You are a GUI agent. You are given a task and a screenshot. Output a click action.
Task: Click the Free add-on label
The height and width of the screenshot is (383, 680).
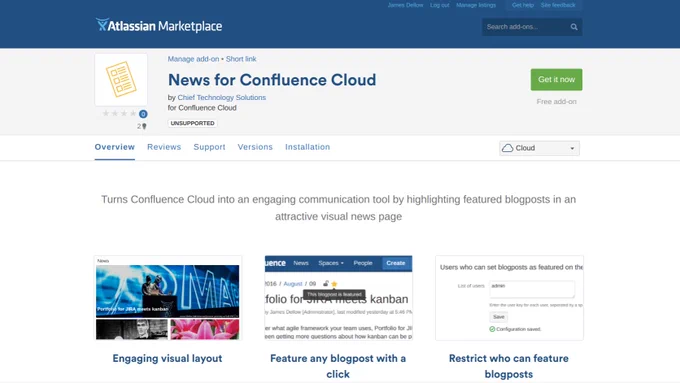pyautogui.click(x=556, y=101)
